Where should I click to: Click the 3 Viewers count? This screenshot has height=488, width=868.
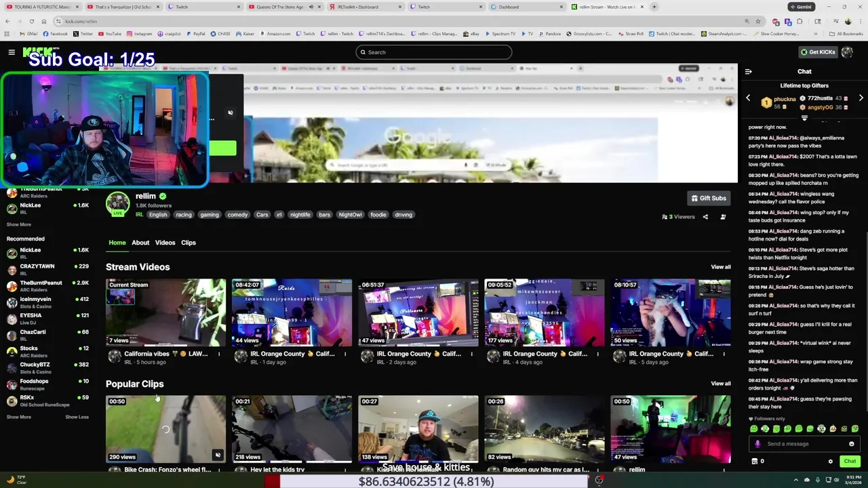678,217
